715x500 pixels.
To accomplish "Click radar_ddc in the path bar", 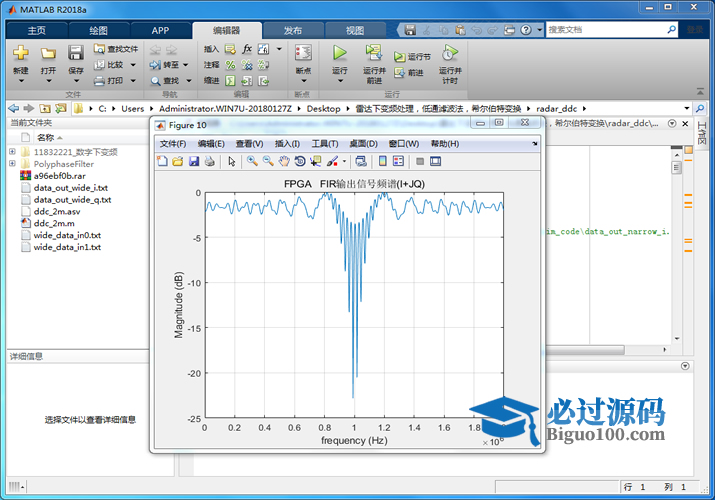I will point(556,108).
